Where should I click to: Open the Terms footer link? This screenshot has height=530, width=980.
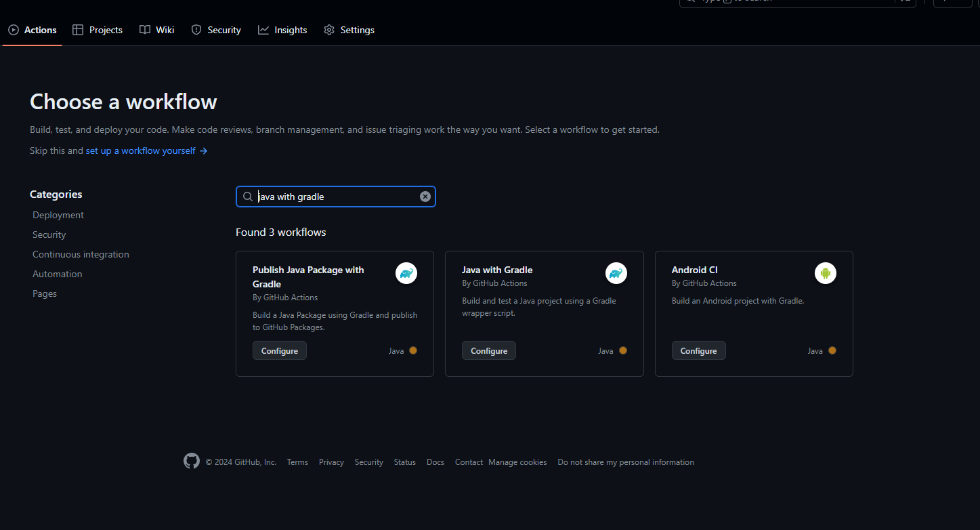click(297, 462)
